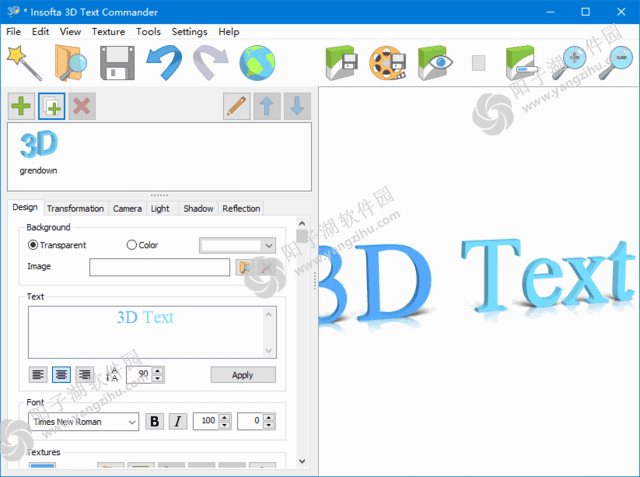
Task: Switch to Reflection tab
Action: tap(241, 209)
